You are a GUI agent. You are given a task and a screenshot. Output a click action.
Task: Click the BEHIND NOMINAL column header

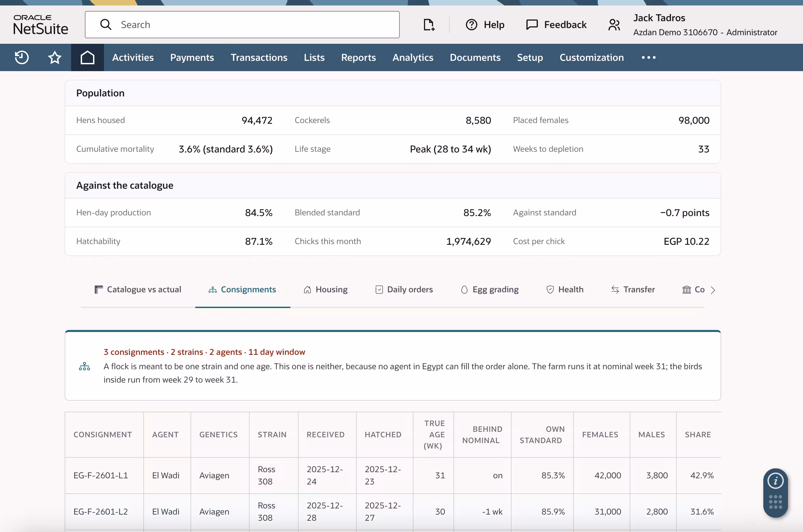click(482, 435)
